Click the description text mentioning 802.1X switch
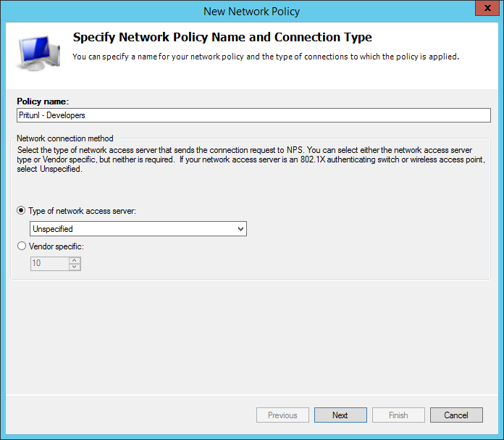 click(251, 159)
